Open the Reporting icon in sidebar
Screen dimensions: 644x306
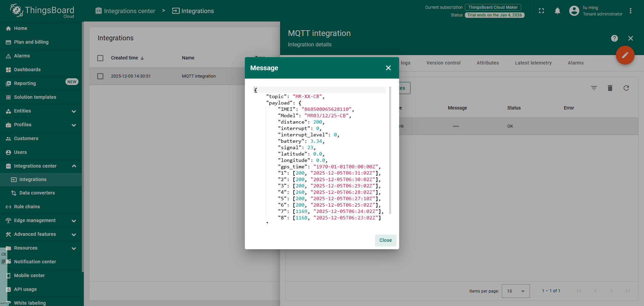(8, 84)
